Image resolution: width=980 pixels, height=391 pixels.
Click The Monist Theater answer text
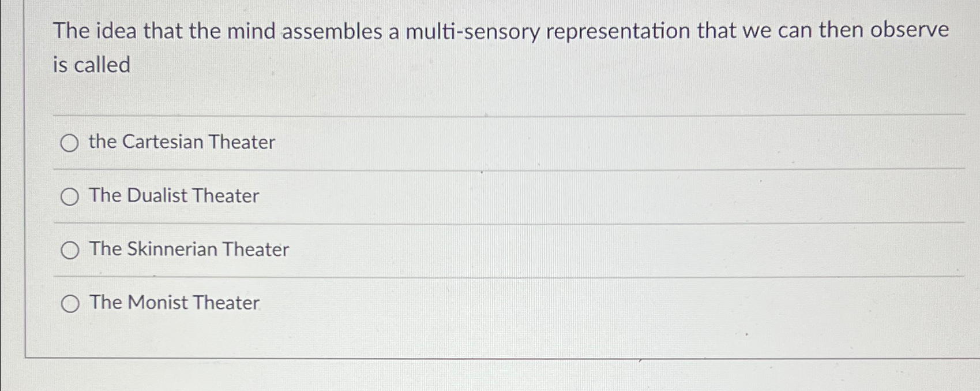tap(172, 303)
